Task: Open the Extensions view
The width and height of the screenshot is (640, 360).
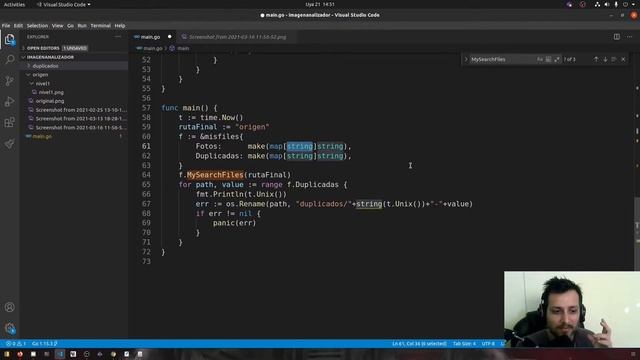Action: click(x=10, y=122)
